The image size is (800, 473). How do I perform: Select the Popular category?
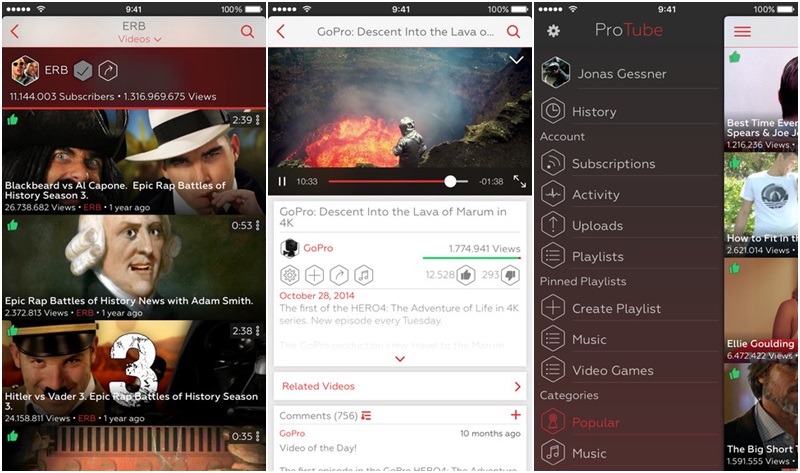[629, 422]
